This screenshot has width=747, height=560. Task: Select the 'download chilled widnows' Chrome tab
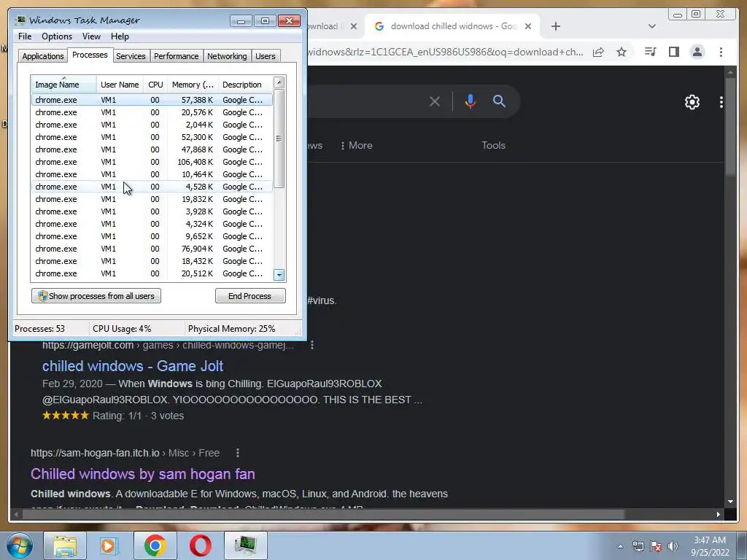click(x=452, y=26)
